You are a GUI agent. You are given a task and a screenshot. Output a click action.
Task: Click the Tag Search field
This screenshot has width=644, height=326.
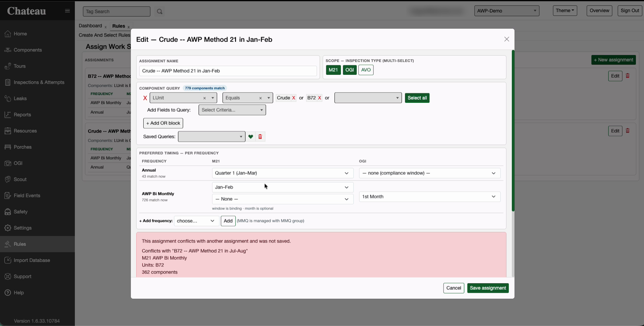pyautogui.click(x=116, y=12)
